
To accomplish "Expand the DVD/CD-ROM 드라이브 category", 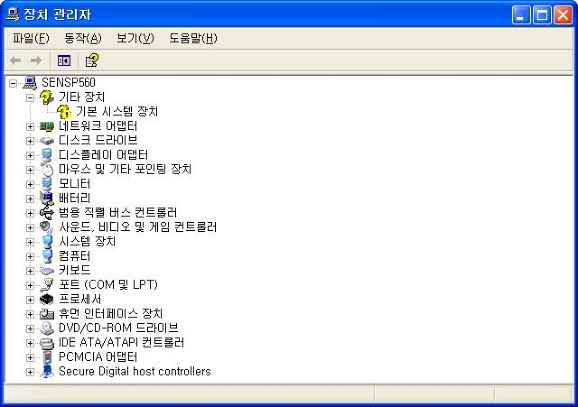I will 30,328.
